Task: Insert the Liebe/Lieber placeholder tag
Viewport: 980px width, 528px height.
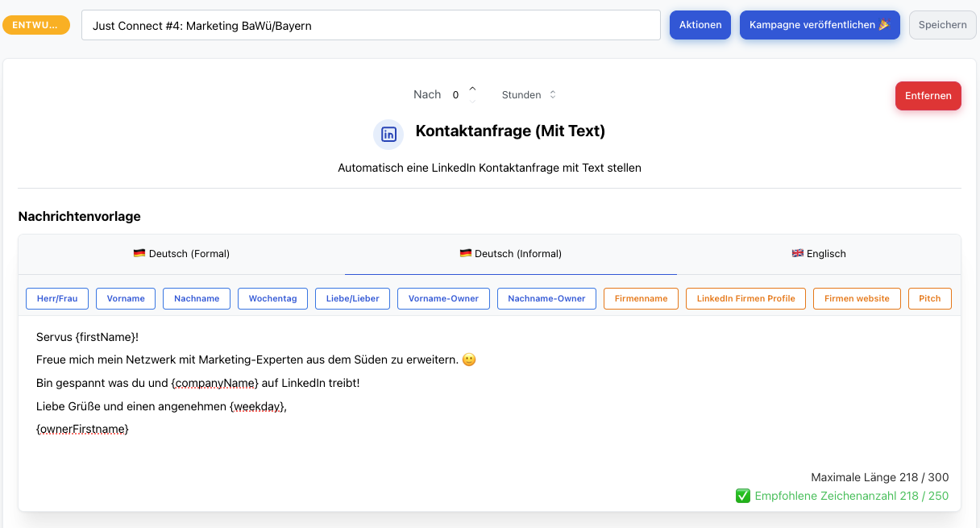Action: [x=353, y=299]
